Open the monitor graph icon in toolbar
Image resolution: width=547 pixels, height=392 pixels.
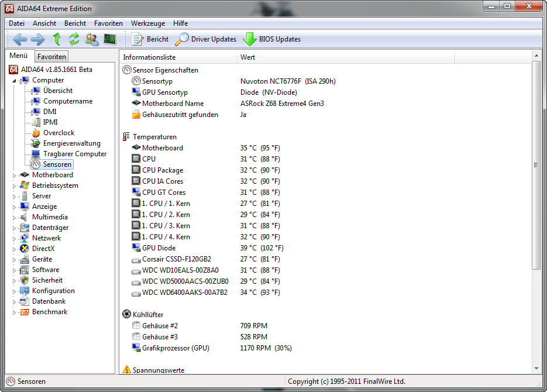coord(110,39)
